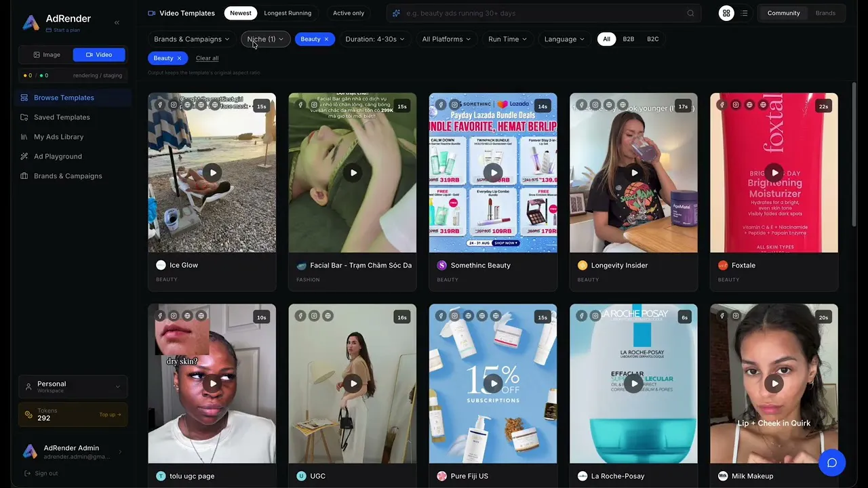Image resolution: width=868 pixels, height=488 pixels.
Task: Expand the Personal Workspace selector
Action: (x=73, y=386)
